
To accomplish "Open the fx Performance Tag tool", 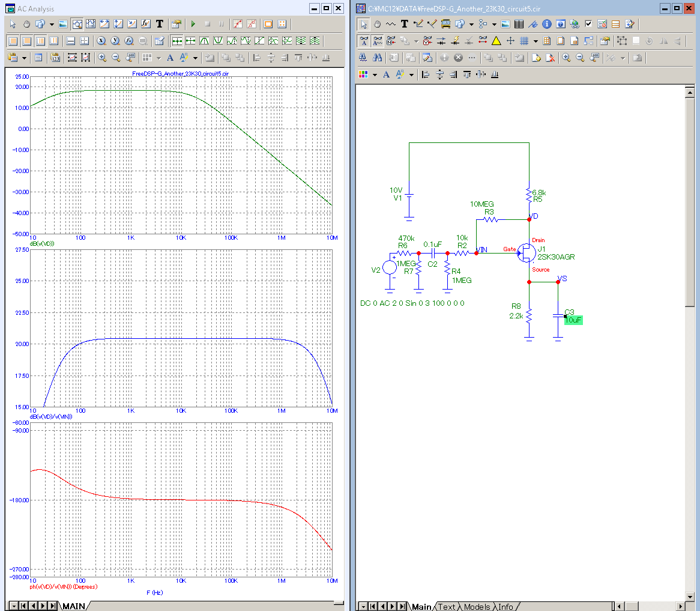I will 145,24.
